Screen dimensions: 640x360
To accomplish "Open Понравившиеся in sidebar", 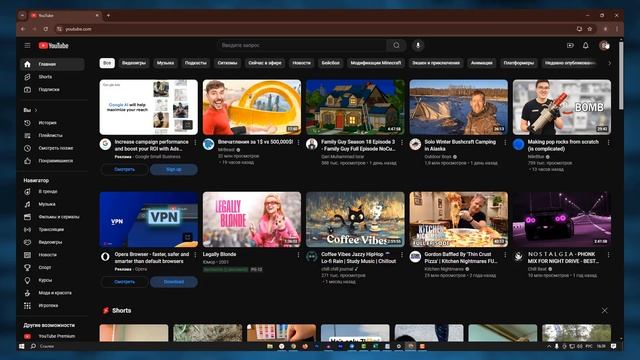I will 52,160.
